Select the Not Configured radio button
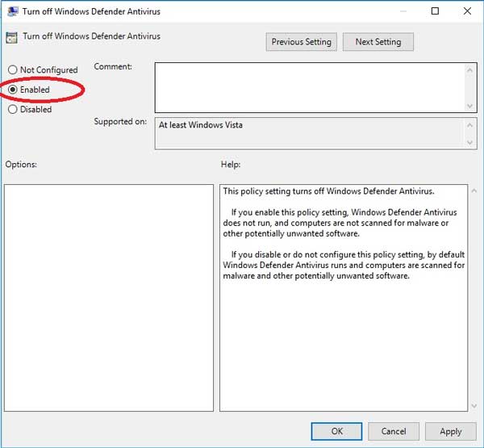Image resolution: width=484 pixels, height=448 pixels. point(12,70)
